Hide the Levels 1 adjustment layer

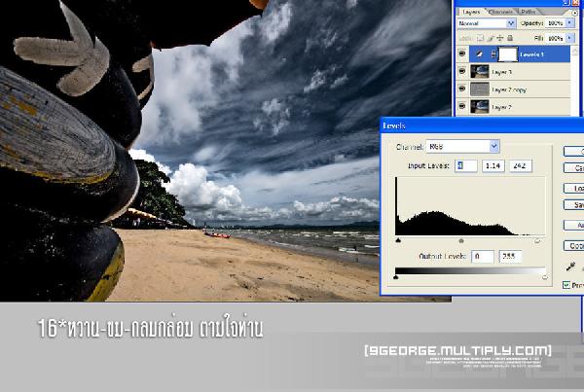coord(462,53)
